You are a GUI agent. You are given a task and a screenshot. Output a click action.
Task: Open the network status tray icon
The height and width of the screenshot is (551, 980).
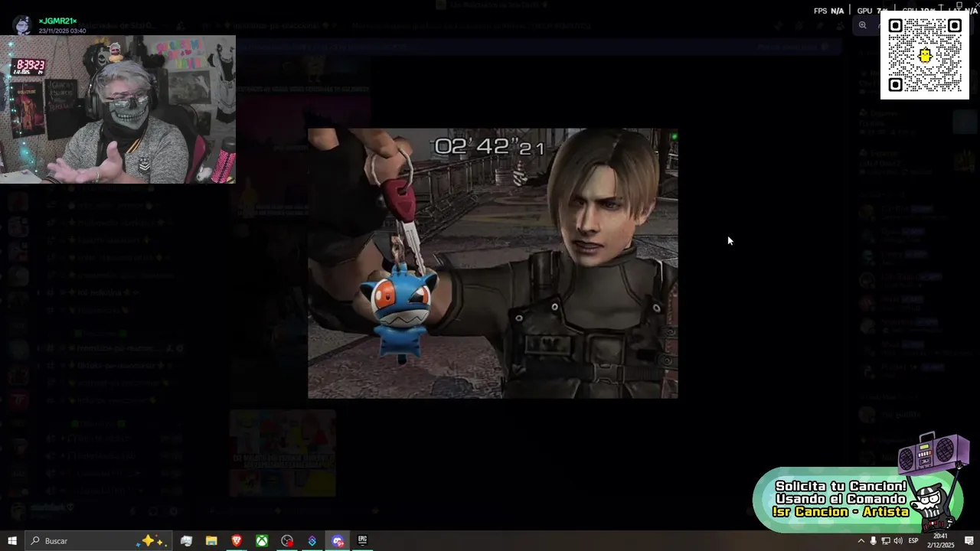pyautogui.click(x=886, y=541)
